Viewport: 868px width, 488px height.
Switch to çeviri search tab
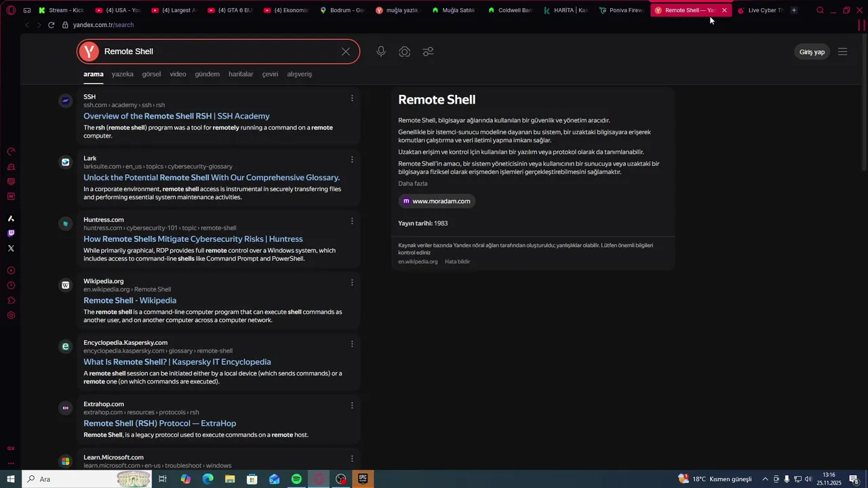coord(270,74)
